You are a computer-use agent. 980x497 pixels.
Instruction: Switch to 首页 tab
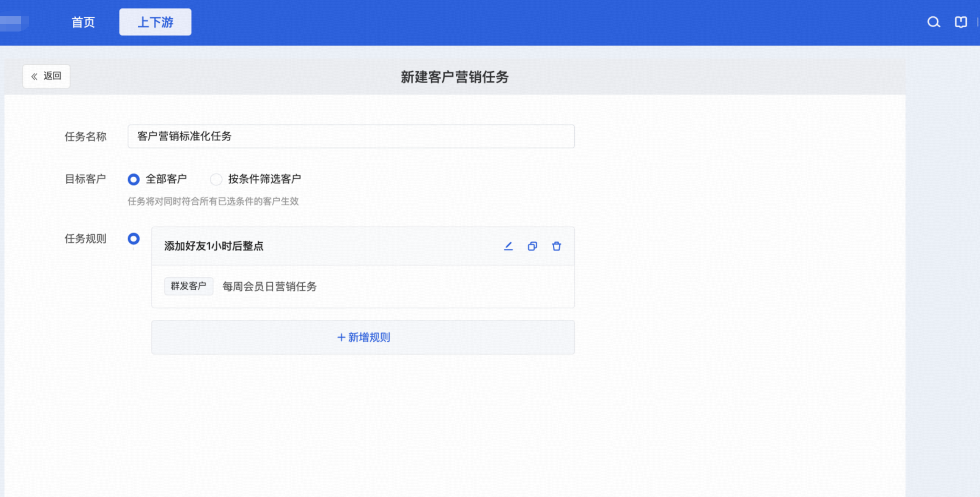point(83,22)
